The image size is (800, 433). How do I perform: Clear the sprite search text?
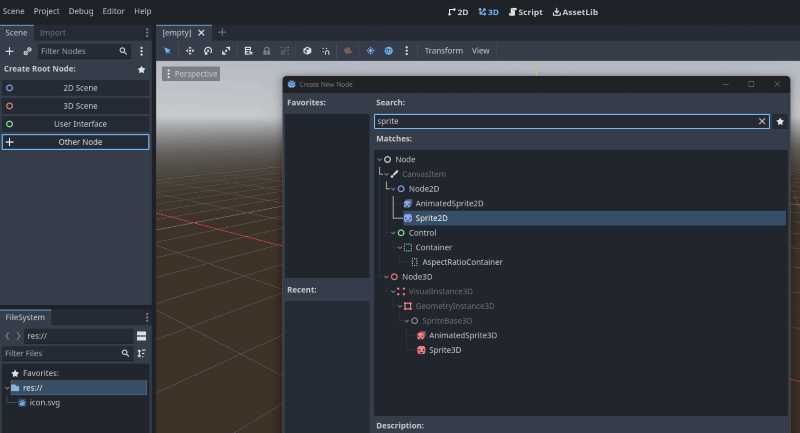[x=762, y=121]
